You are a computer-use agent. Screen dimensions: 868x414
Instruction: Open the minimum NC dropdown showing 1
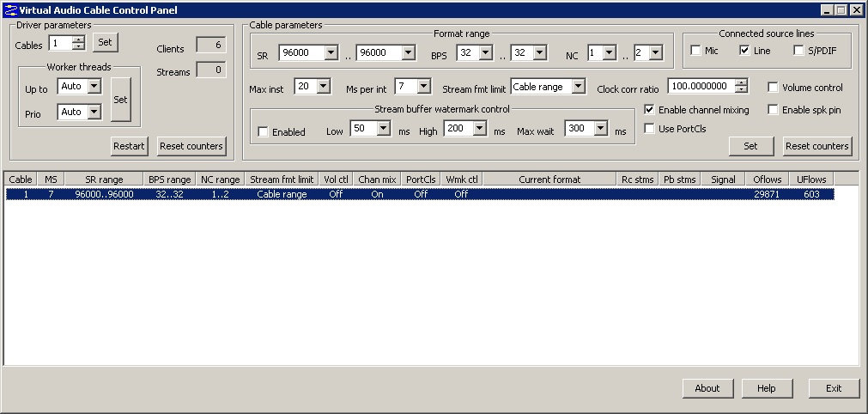point(609,52)
